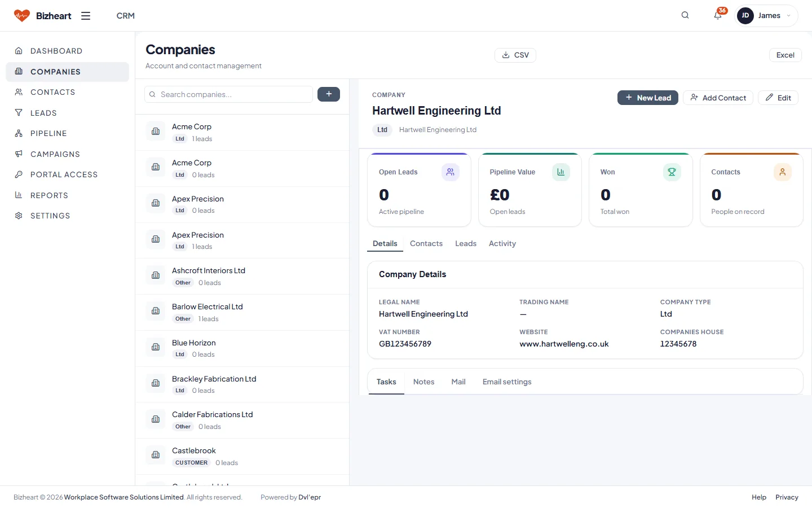
Task: Open Leads in the sidebar
Action: tap(67, 113)
